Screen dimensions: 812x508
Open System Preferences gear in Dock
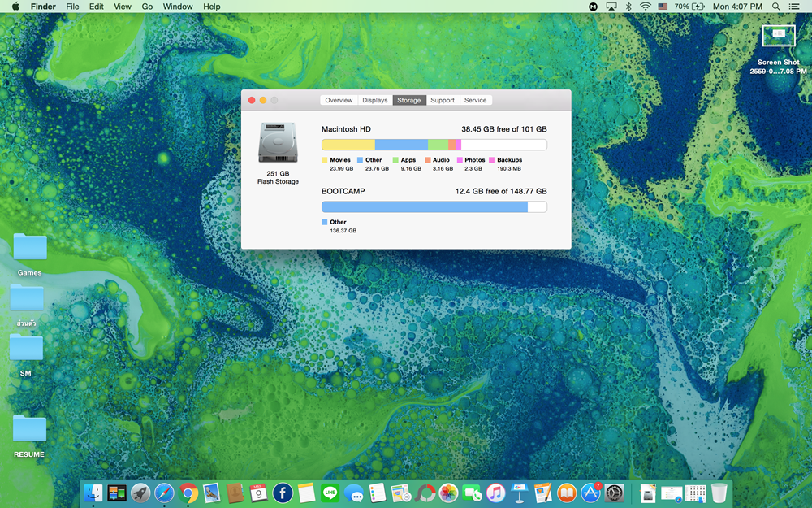615,493
